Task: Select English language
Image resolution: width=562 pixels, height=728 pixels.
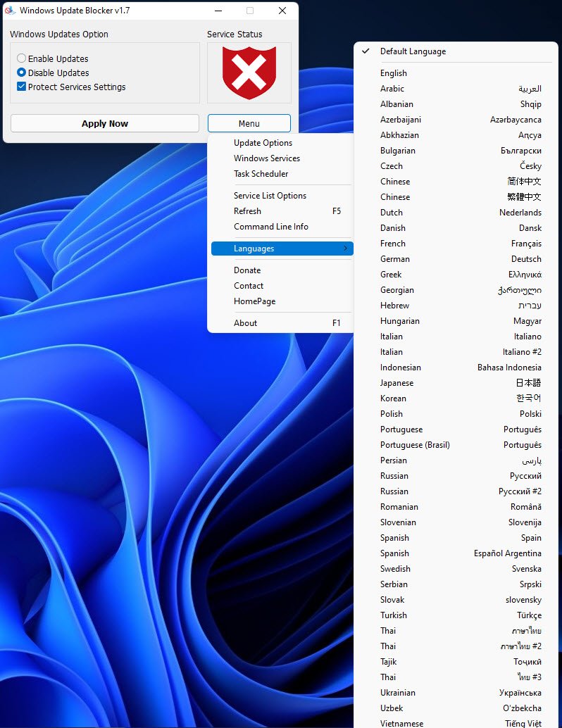Action: [x=456, y=73]
